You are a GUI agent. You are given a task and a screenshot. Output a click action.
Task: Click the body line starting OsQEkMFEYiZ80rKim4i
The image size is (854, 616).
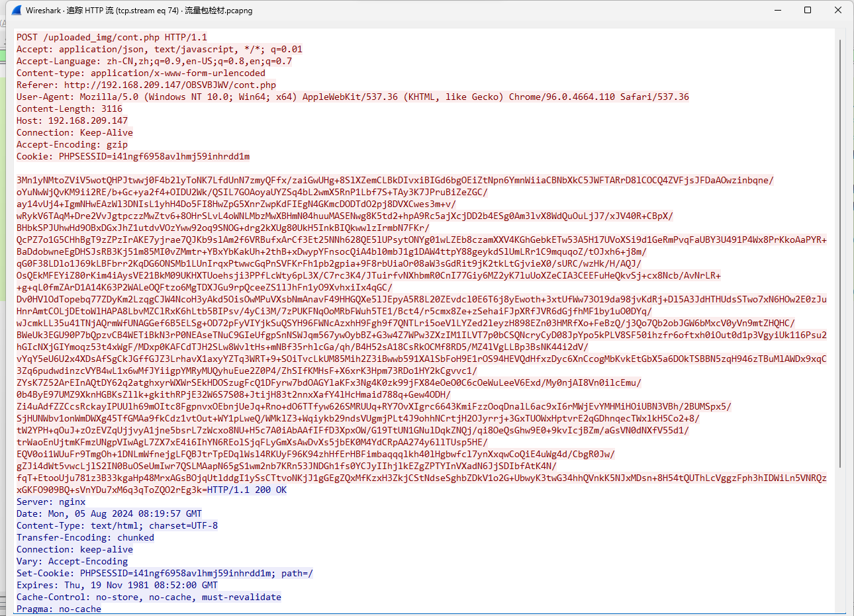(x=369, y=275)
